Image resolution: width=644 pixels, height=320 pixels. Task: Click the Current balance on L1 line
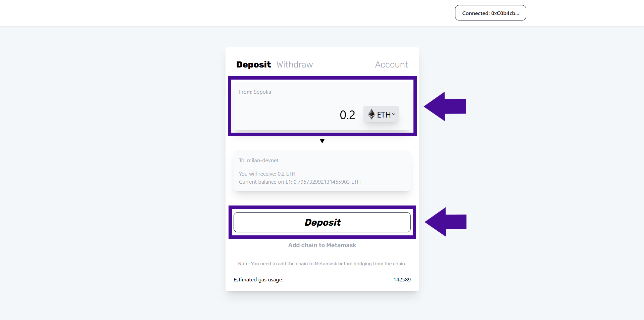[300, 182]
